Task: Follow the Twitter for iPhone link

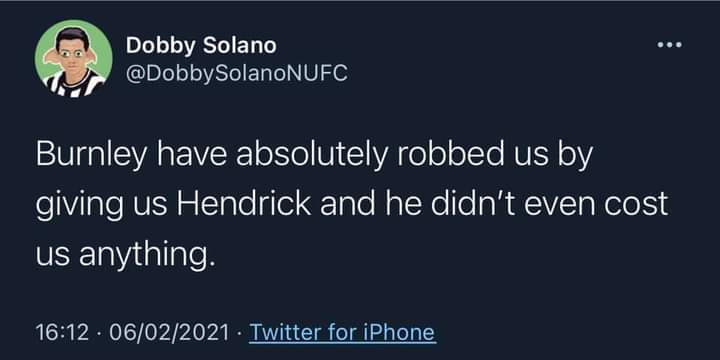Action: coord(342,332)
